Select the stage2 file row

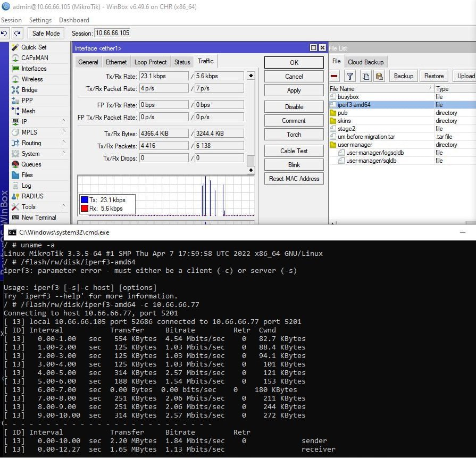coord(403,129)
